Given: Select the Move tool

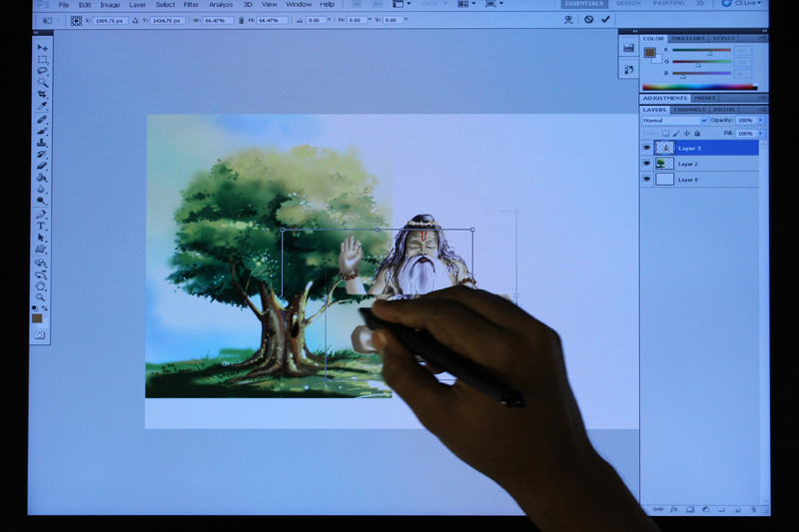Looking at the screenshot, I should pos(42,48).
